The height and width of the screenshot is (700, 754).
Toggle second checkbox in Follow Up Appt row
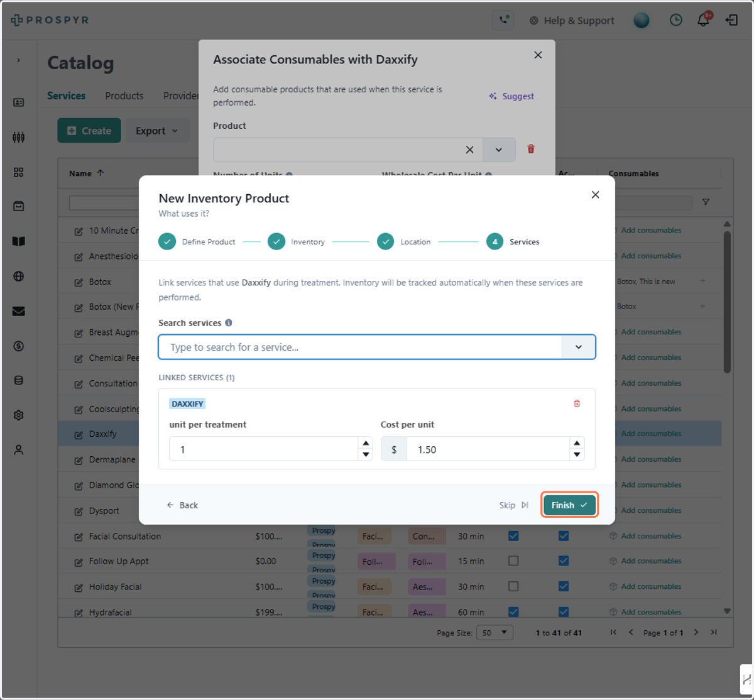point(564,561)
